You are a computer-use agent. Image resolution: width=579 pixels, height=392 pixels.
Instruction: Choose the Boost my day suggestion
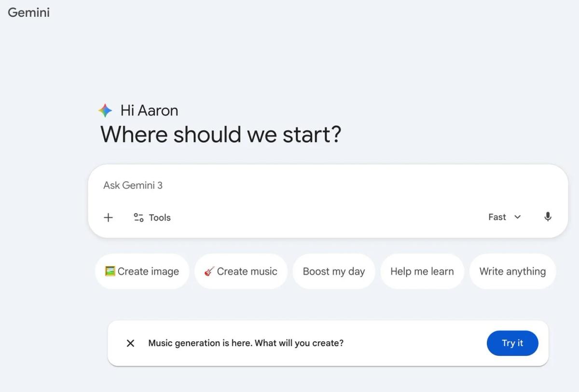(334, 271)
